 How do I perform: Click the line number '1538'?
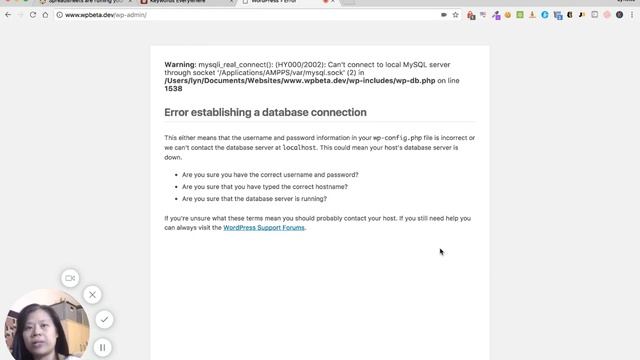point(173,89)
